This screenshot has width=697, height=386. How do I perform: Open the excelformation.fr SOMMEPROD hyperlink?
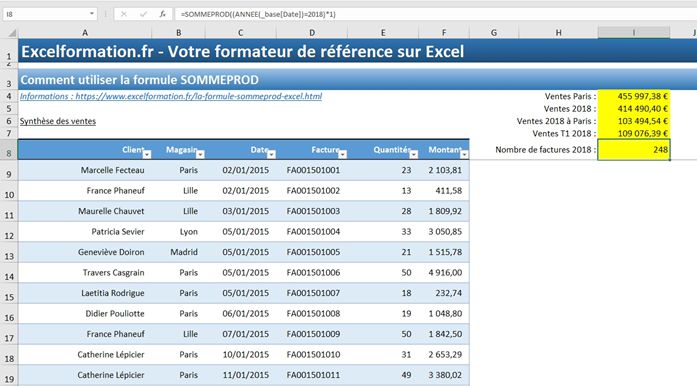[x=171, y=96]
